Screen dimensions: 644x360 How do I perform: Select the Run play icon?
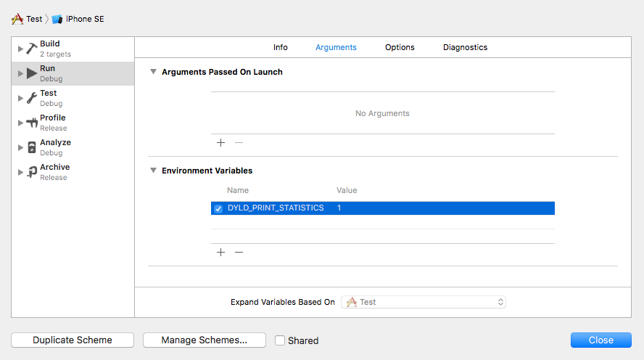point(32,73)
